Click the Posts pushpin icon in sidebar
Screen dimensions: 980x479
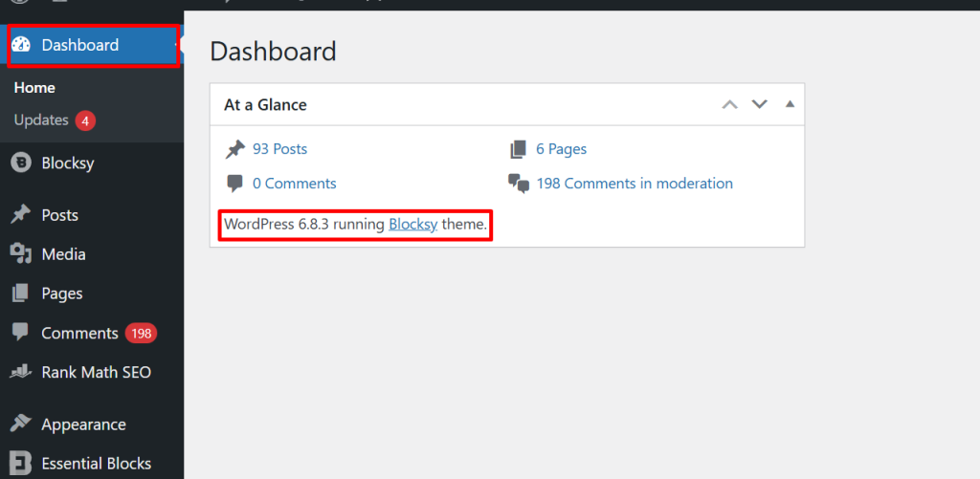tap(21, 215)
